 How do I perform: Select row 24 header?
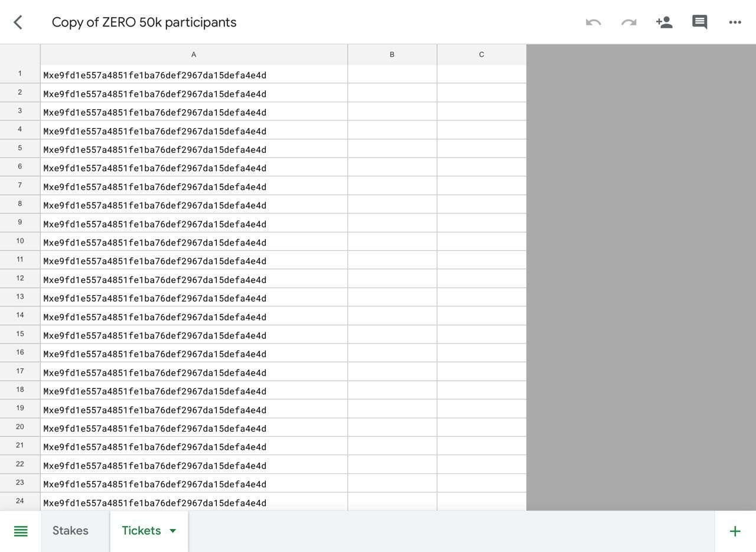point(20,502)
